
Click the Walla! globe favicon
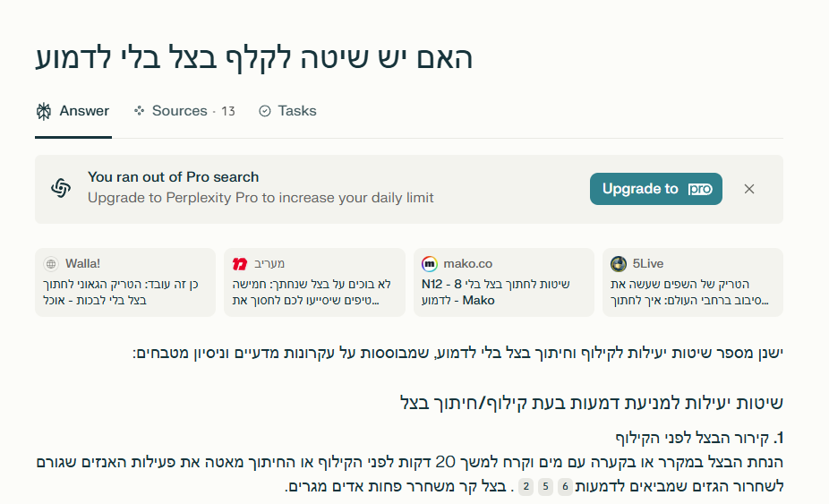coord(51,264)
